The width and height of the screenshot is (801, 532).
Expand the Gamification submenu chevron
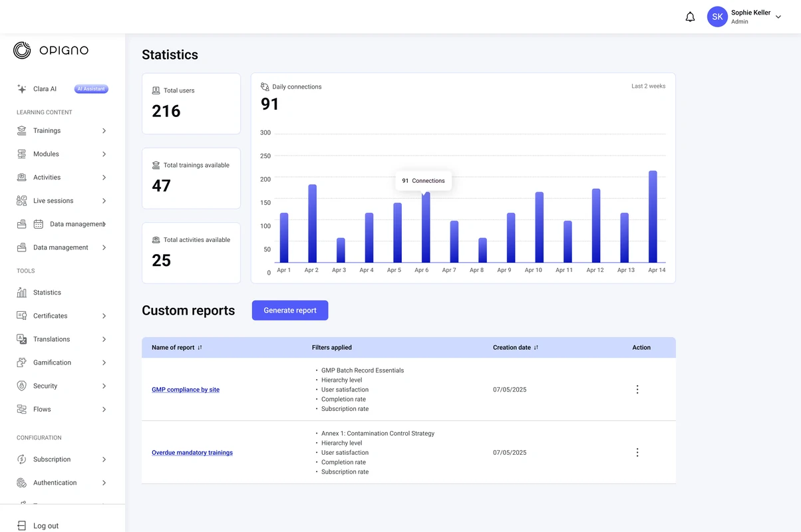[104, 362]
